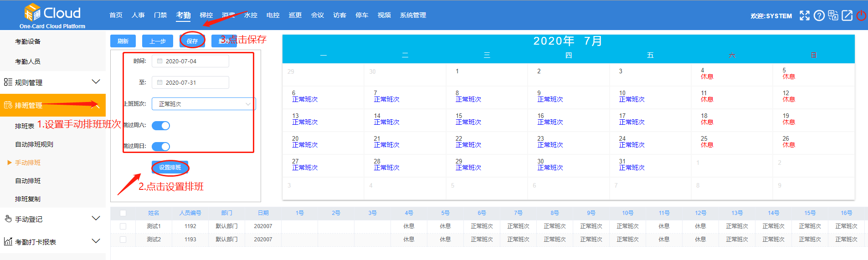The height and width of the screenshot is (260, 868).
Task: Click the language translation icon
Action: [x=833, y=15]
